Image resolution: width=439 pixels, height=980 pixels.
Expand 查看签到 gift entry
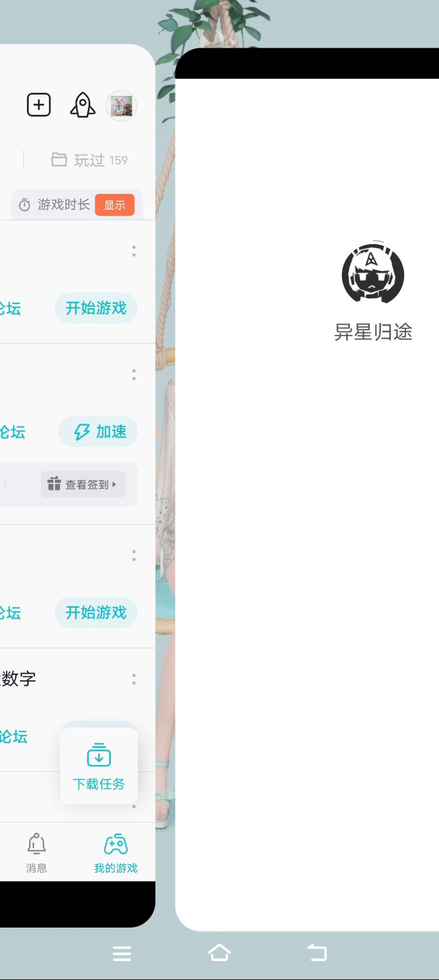[84, 485]
